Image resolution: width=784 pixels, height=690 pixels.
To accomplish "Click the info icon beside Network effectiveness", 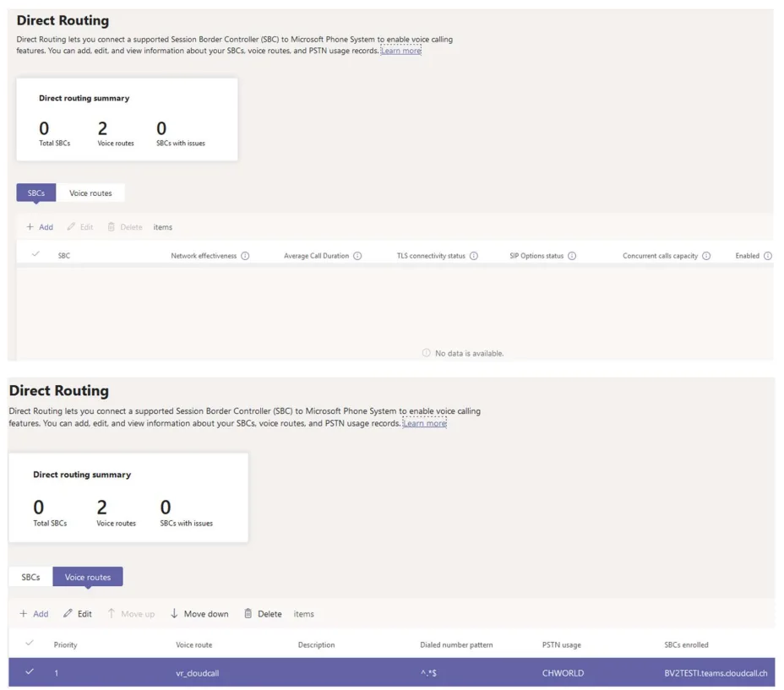I will (245, 256).
